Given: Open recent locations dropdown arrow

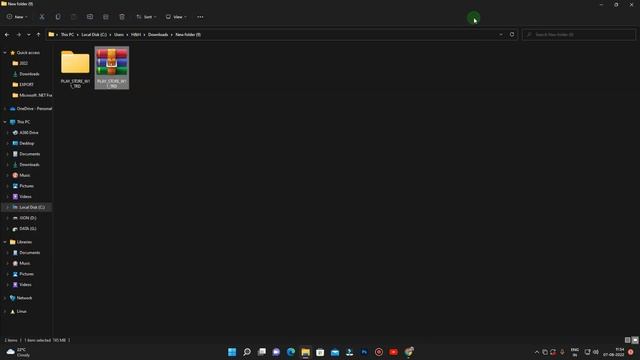Looking at the screenshot, I should tap(28, 35).
